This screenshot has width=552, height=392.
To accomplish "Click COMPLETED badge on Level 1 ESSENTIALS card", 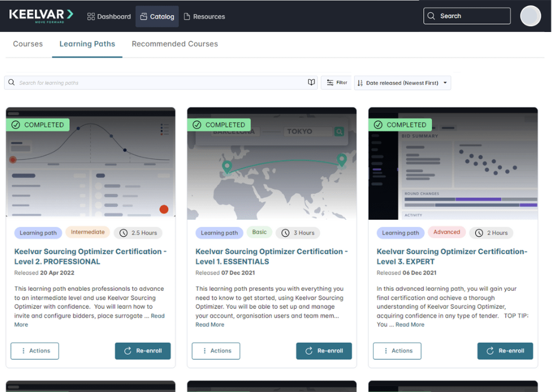I will [219, 125].
